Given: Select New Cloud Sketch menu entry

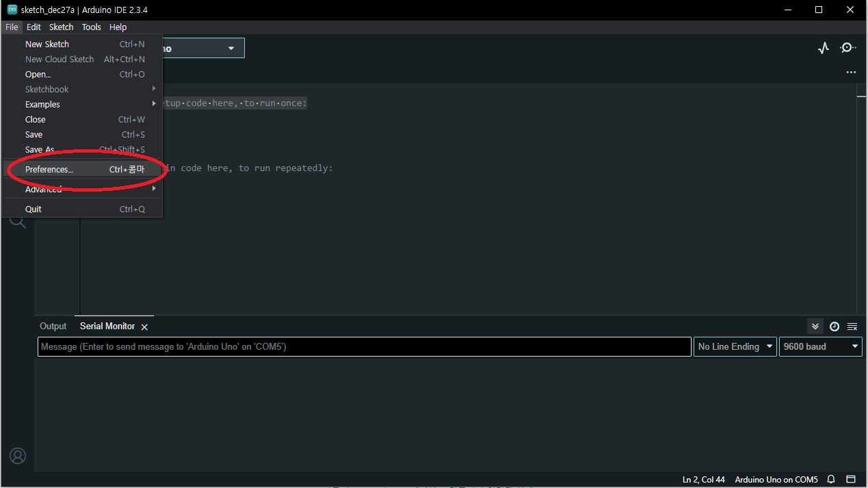Looking at the screenshot, I should pos(82,59).
